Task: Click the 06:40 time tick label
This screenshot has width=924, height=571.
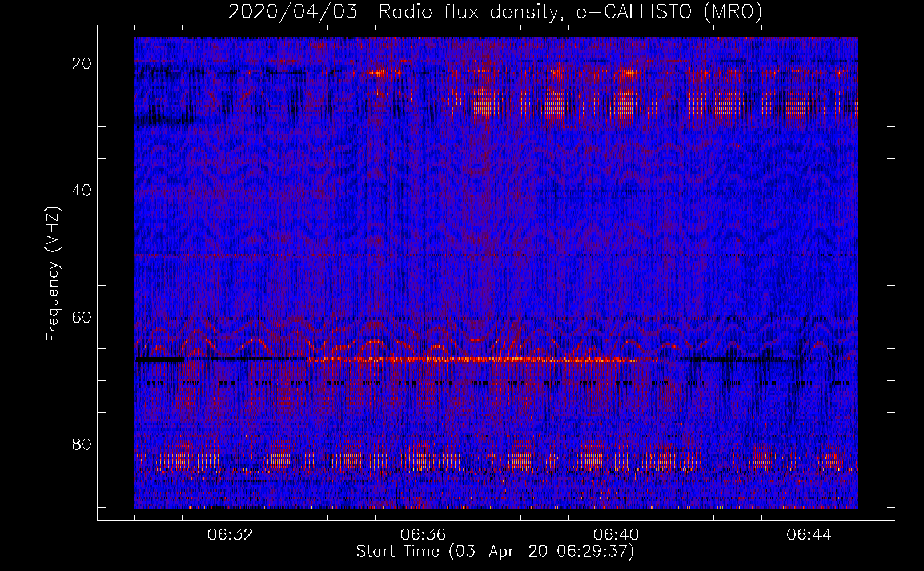Action: pos(616,535)
